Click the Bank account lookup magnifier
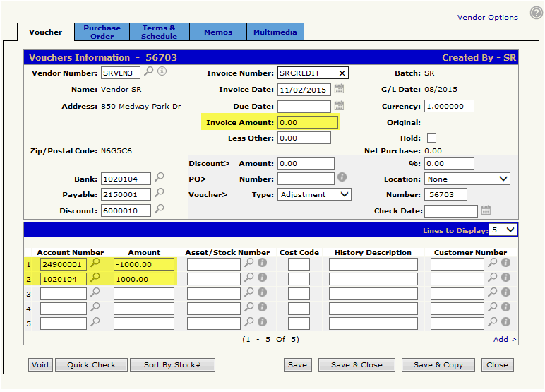The height and width of the screenshot is (392, 545). (160, 177)
